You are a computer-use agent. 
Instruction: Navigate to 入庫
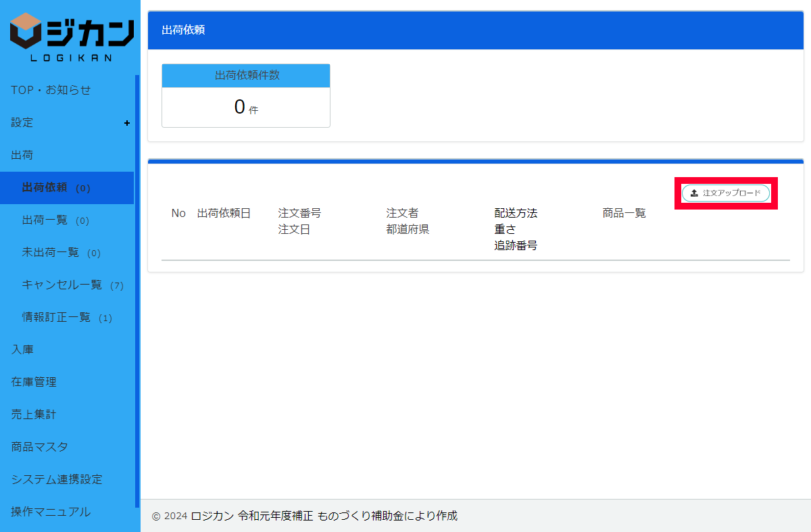click(22, 349)
